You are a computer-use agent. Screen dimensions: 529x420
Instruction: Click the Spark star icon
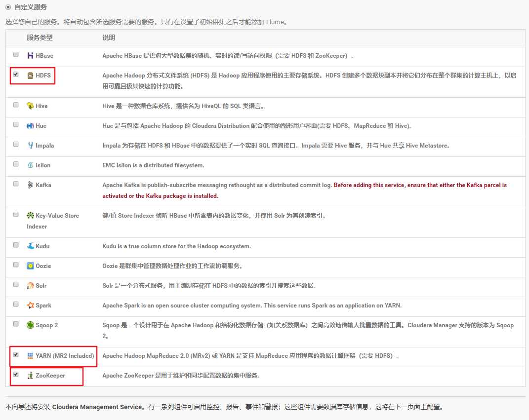click(x=30, y=305)
